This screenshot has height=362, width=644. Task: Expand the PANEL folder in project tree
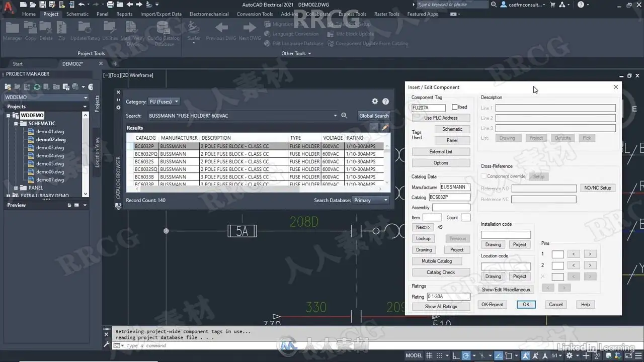16,188
